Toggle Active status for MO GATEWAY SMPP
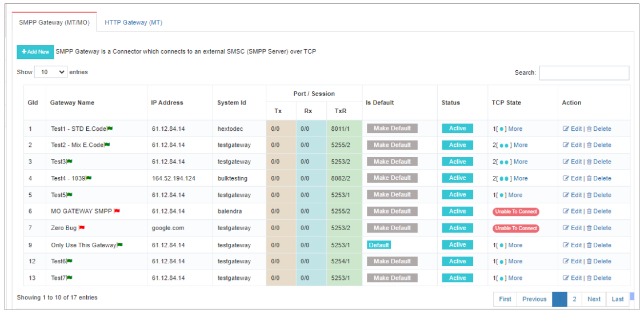 pyautogui.click(x=458, y=211)
